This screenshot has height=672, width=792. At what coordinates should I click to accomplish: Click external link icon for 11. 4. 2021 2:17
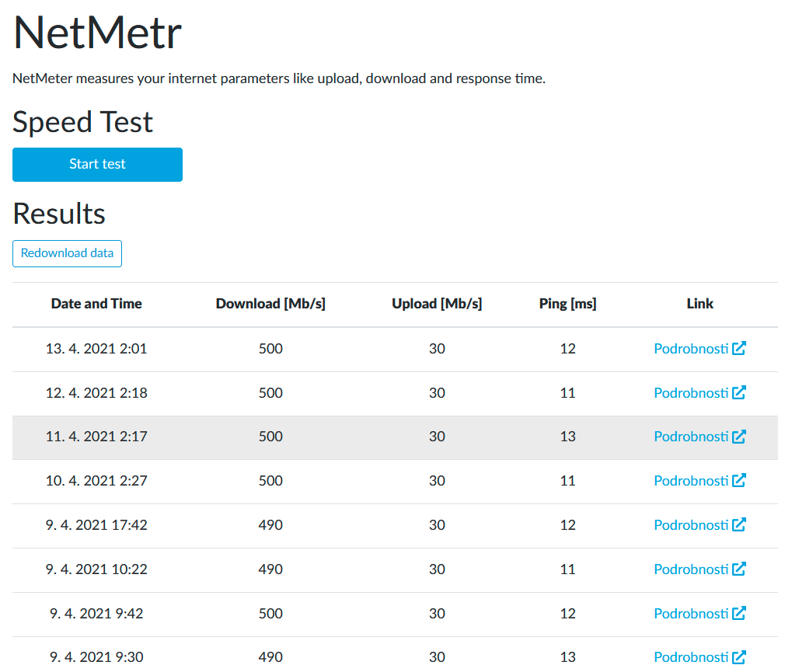[x=739, y=437]
